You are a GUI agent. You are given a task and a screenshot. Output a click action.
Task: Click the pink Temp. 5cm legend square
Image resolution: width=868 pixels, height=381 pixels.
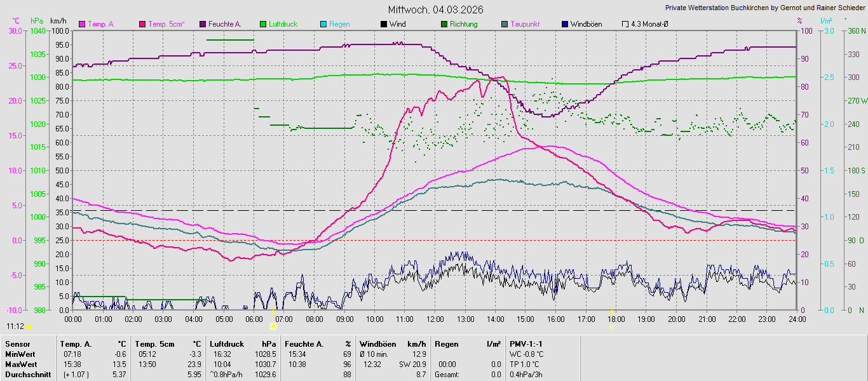pos(142,24)
